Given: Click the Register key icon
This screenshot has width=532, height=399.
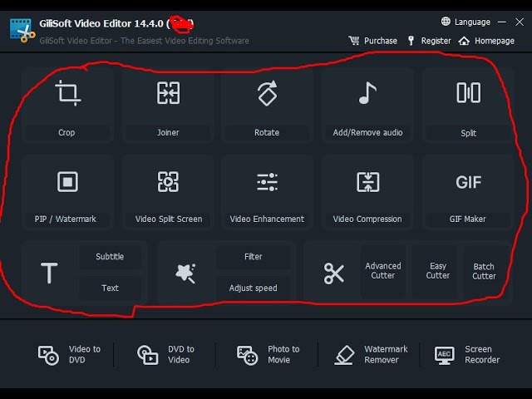Looking at the screenshot, I should (411, 41).
